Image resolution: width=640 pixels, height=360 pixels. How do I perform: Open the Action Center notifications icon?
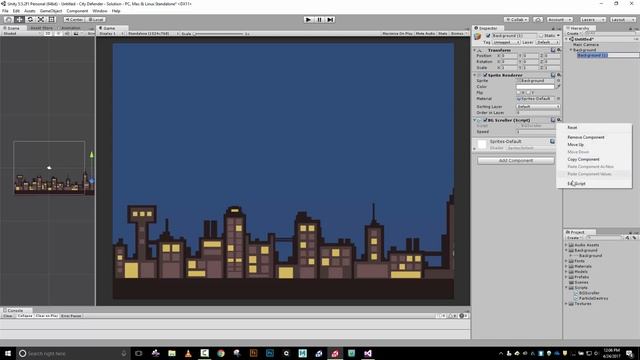tap(630, 353)
